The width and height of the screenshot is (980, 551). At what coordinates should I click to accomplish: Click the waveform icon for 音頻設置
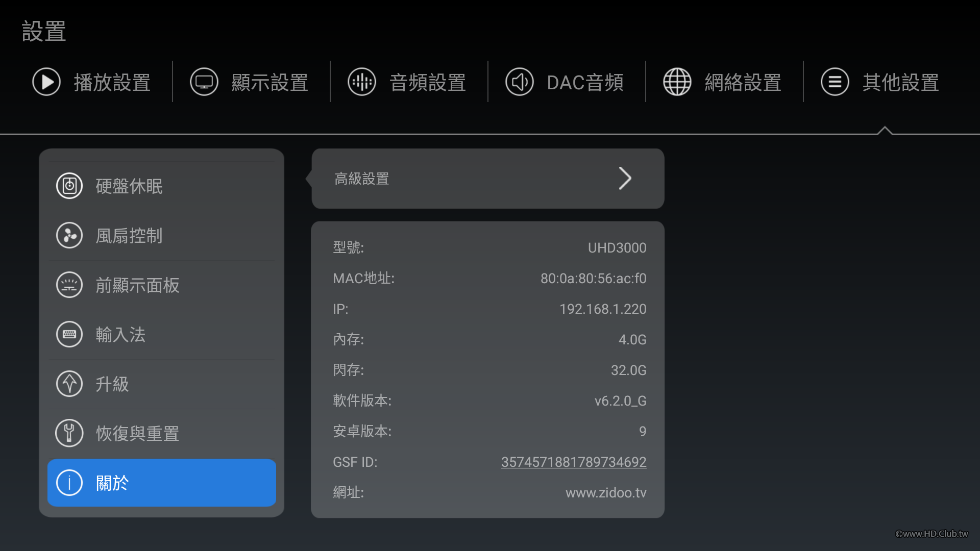[362, 82]
